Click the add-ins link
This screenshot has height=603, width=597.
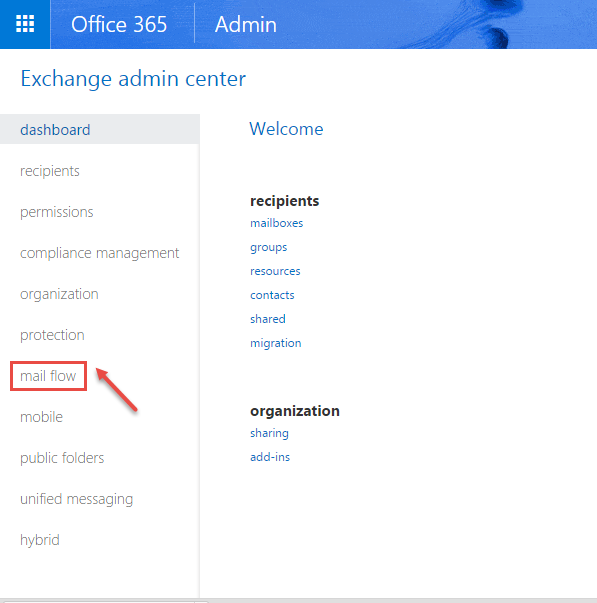click(x=270, y=457)
